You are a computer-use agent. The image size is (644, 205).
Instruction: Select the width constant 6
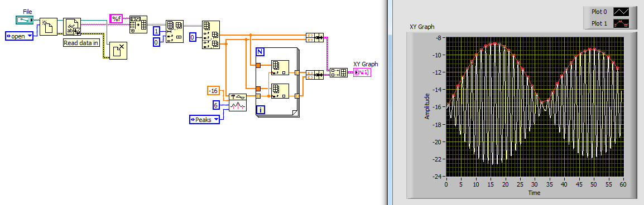[x=216, y=105]
